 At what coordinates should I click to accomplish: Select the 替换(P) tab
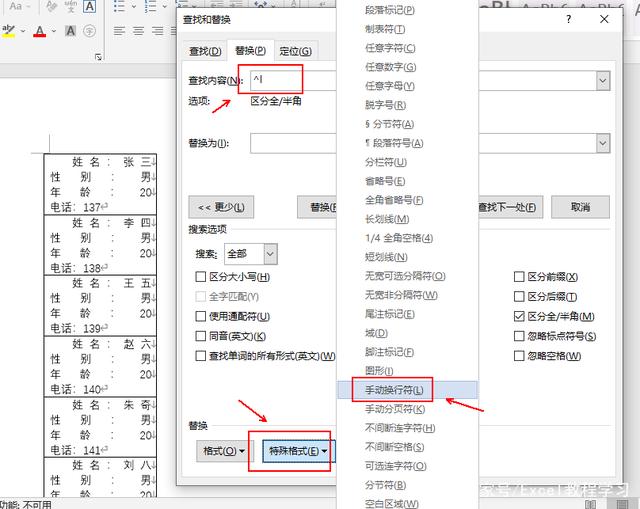click(x=251, y=51)
